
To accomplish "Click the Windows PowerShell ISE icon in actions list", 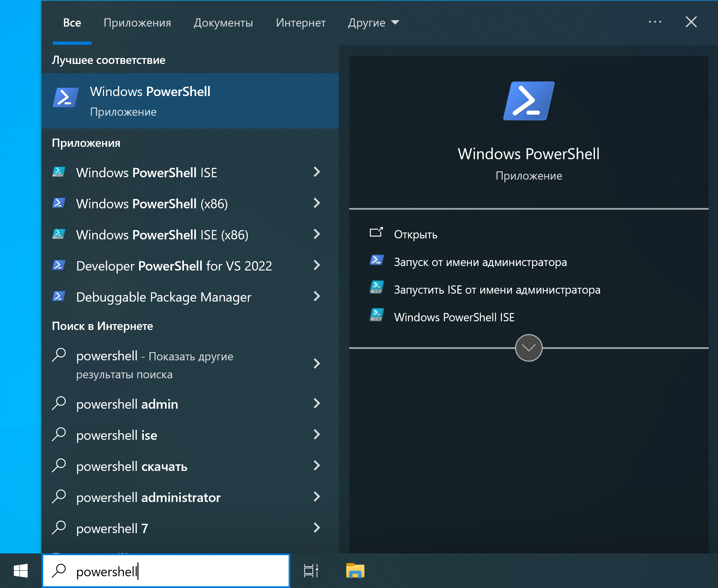I will tap(376, 315).
